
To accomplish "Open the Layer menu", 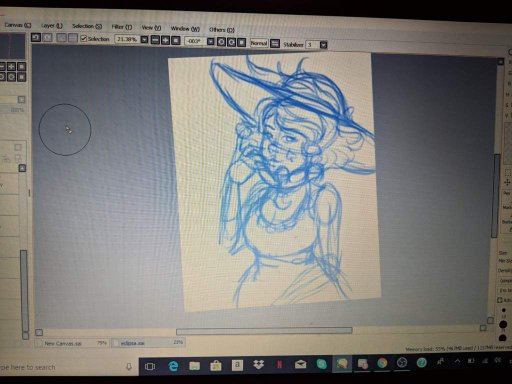I will (52, 25).
